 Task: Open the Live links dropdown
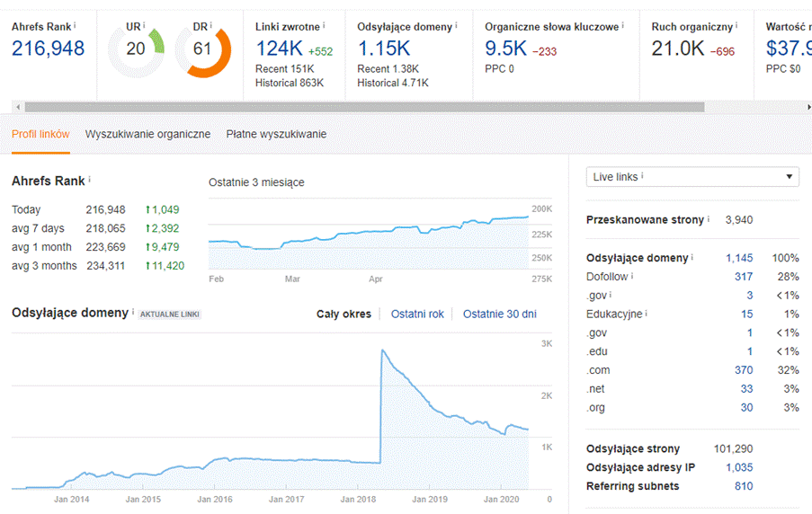pyautogui.click(x=692, y=176)
